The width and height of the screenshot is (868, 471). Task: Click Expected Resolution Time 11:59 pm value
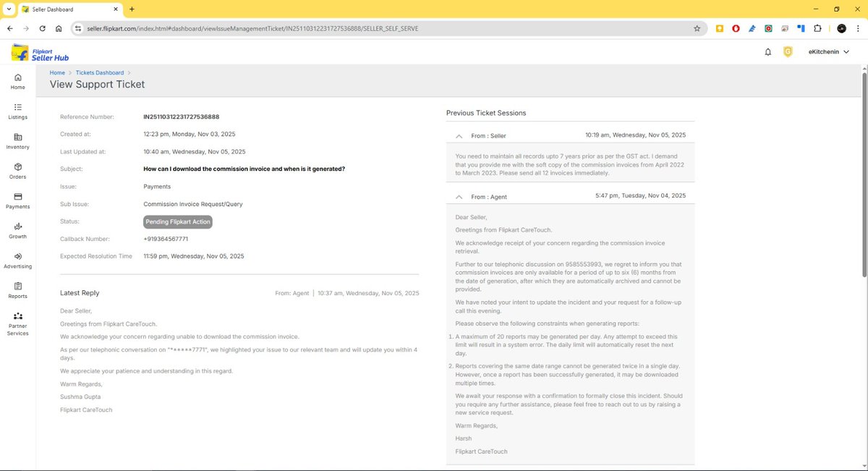[194, 256]
